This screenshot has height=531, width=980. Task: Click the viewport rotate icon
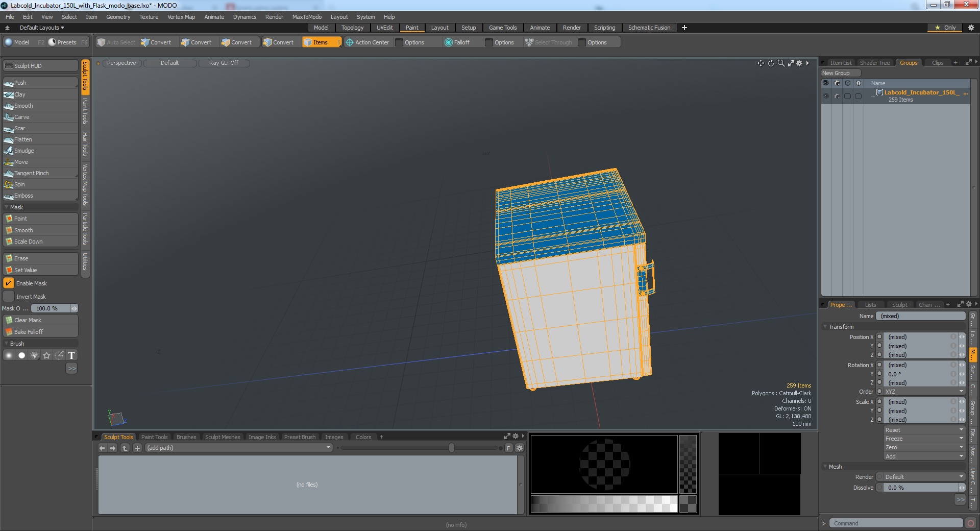[x=771, y=63]
